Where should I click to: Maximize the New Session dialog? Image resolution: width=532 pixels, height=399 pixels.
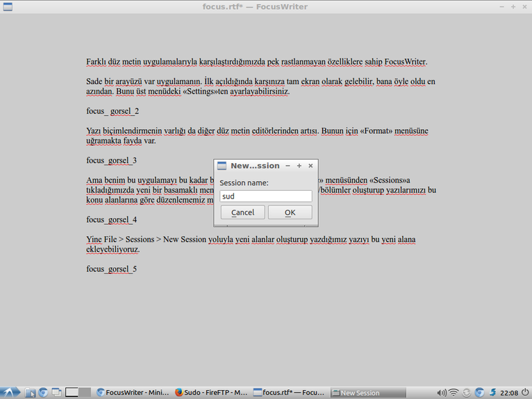[x=299, y=166]
